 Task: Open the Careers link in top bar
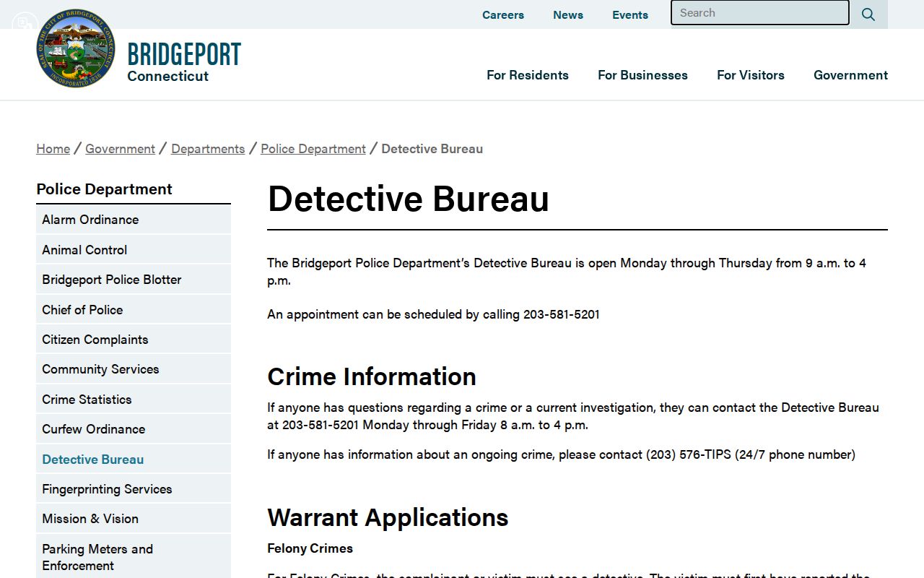click(x=503, y=14)
